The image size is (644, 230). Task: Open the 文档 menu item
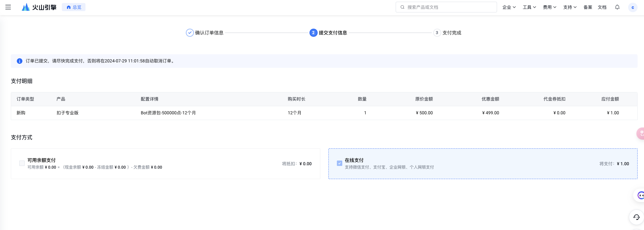point(602,7)
